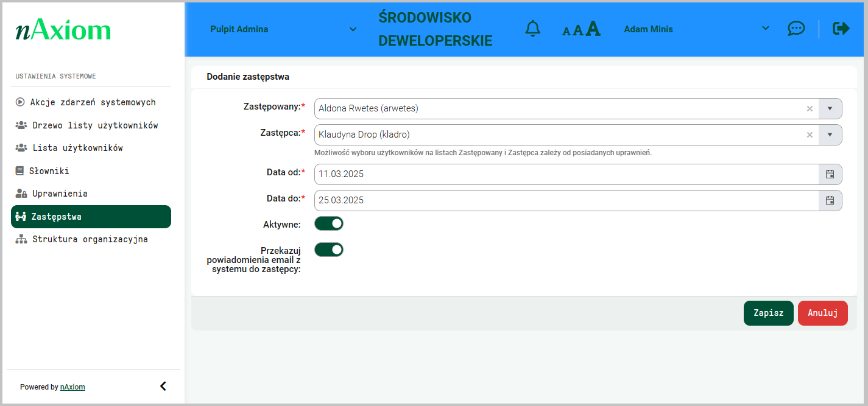Open calendar picker for Data od
868x406 pixels.
tap(830, 174)
